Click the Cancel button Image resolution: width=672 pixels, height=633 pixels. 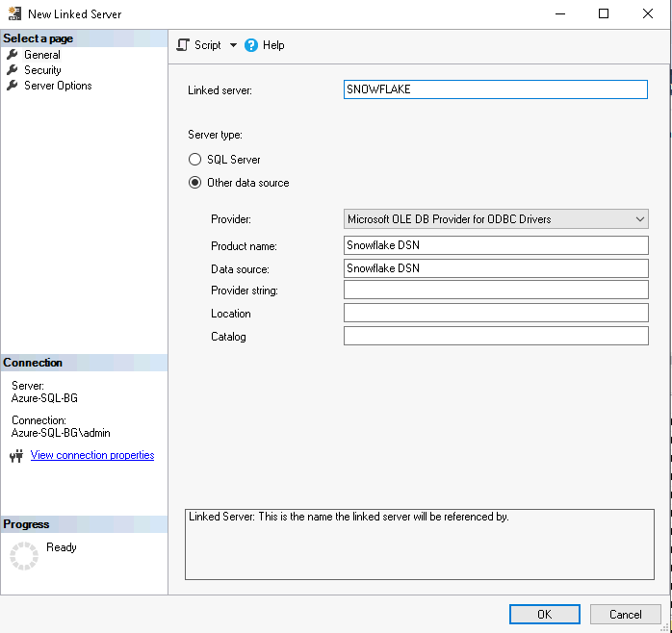click(x=625, y=614)
